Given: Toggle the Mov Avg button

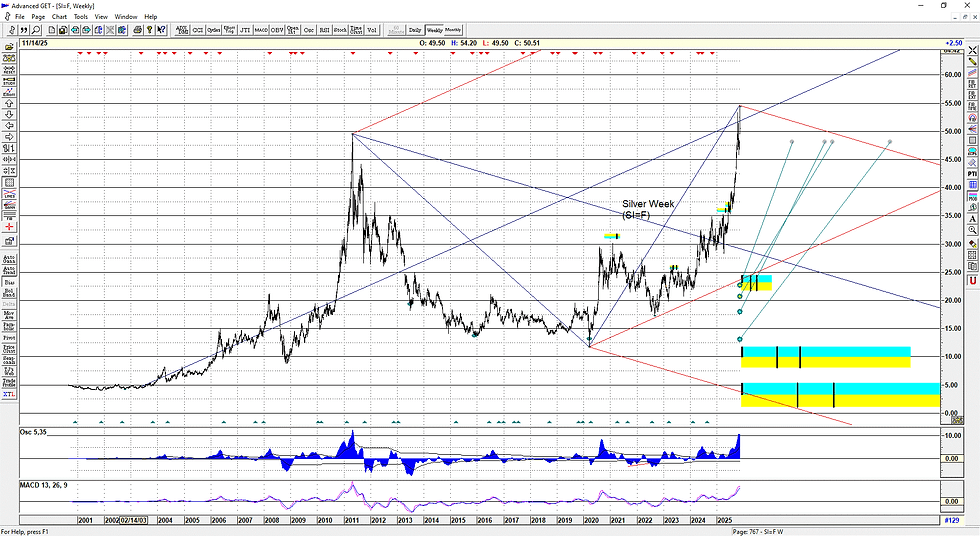Looking at the screenshot, I should point(9,315).
